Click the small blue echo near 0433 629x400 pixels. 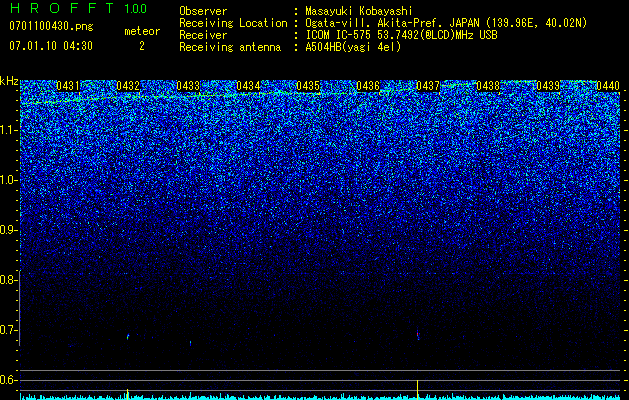pyautogui.click(x=191, y=343)
